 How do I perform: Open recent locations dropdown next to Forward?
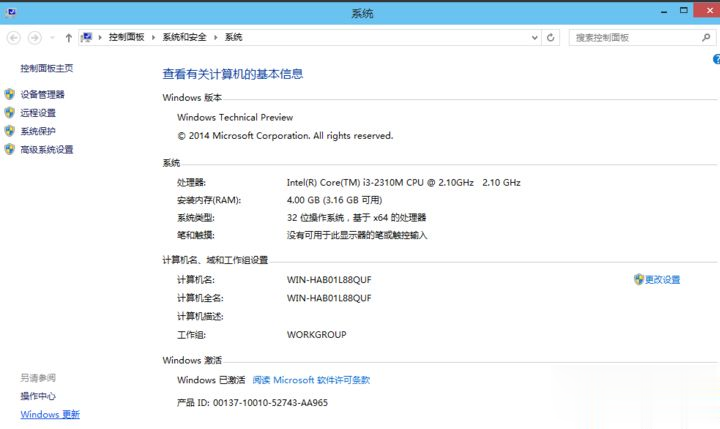coord(52,38)
